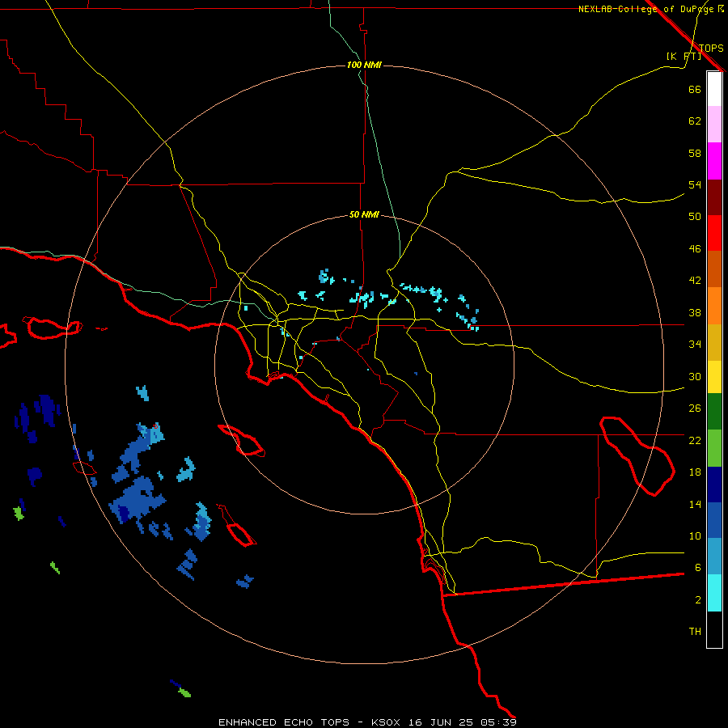Screen dimensions: 728x728
Task: Click the 'NEXLAB-College of DuPage' credit text
Action: point(647,9)
